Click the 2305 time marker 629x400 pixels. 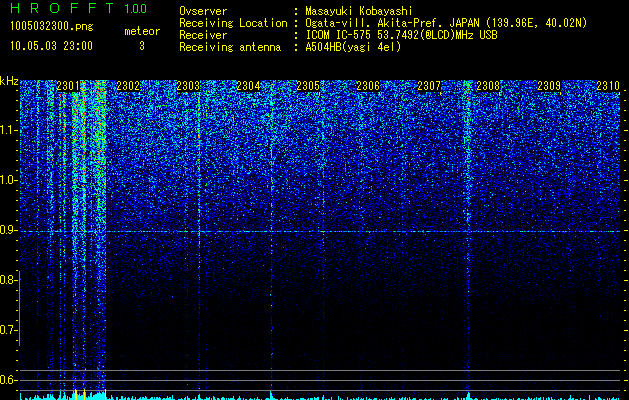point(308,86)
